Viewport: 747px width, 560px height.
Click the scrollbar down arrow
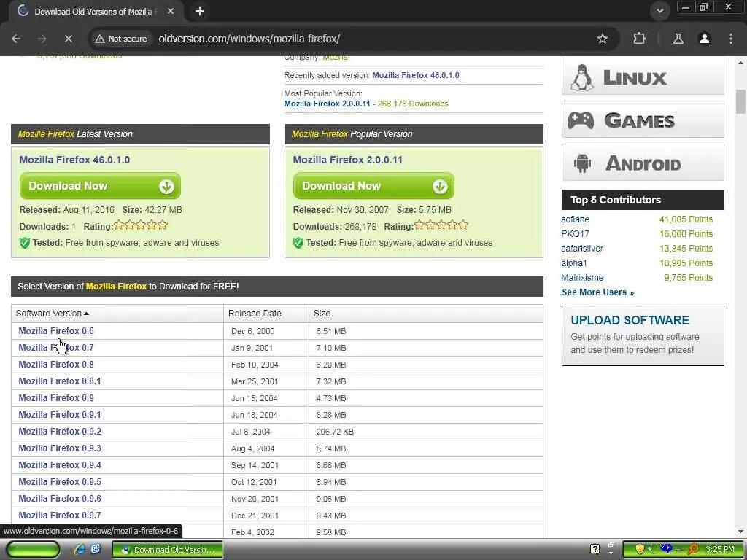(740, 532)
